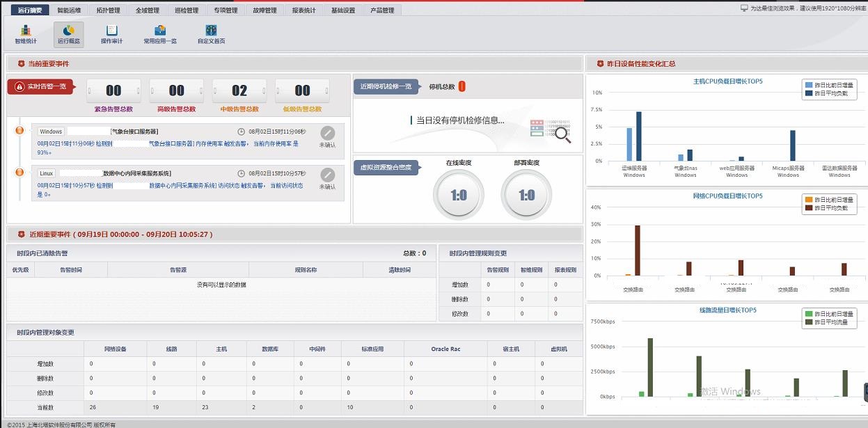Click the 在线密度 1:0 gauge dial
Screen dimensions: 868x428
458,196
